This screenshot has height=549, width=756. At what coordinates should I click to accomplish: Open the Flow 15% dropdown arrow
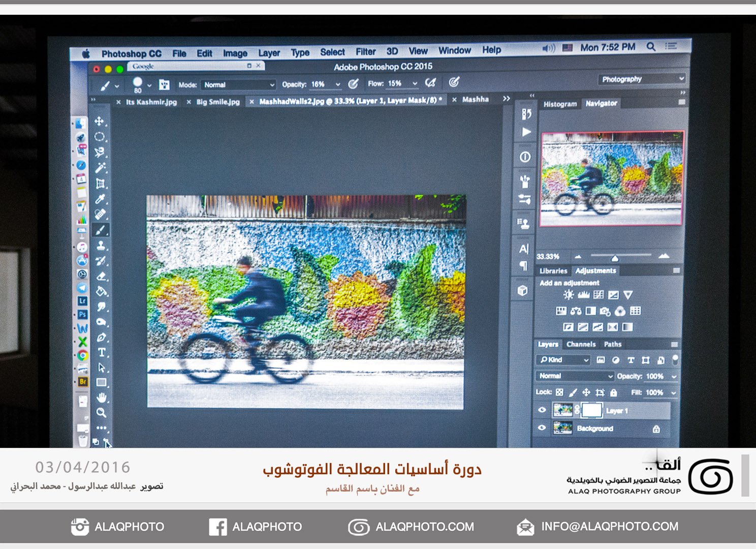pyautogui.click(x=415, y=83)
